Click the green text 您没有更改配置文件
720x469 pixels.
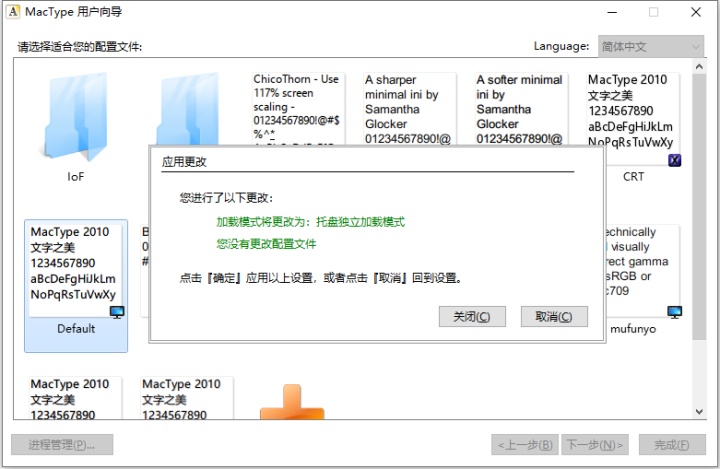coord(266,244)
